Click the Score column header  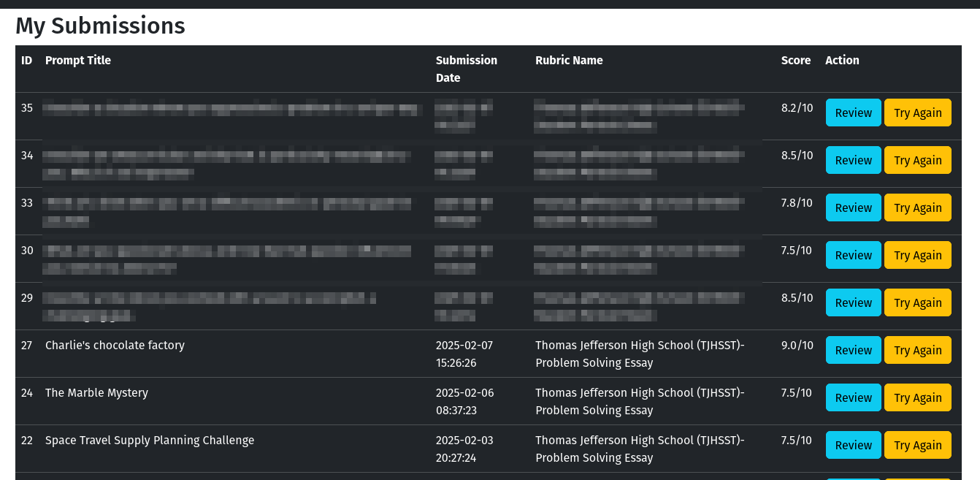796,60
